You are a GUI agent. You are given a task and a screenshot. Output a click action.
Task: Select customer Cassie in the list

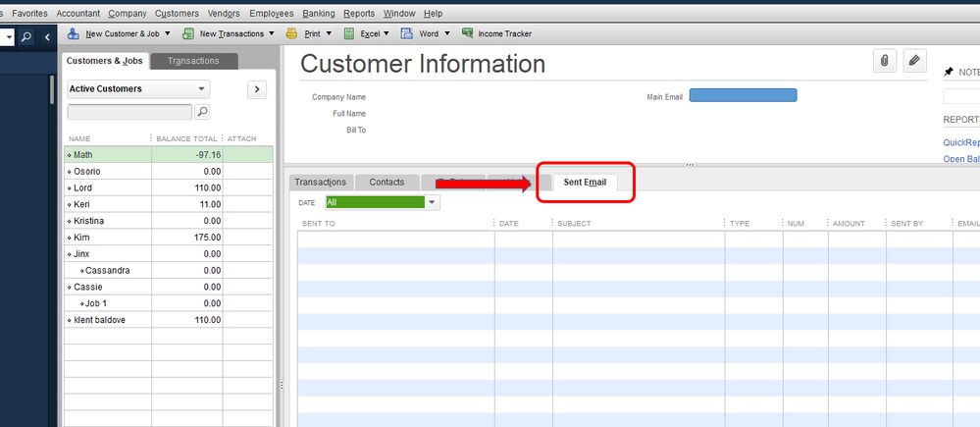click(169, 287)
